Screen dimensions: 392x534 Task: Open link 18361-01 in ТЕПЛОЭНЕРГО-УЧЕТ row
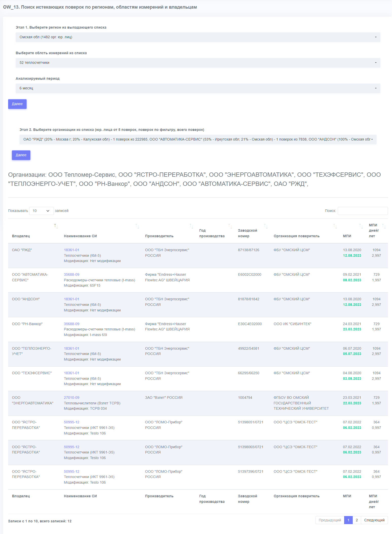pyautogui.click(x=71, y=349)
